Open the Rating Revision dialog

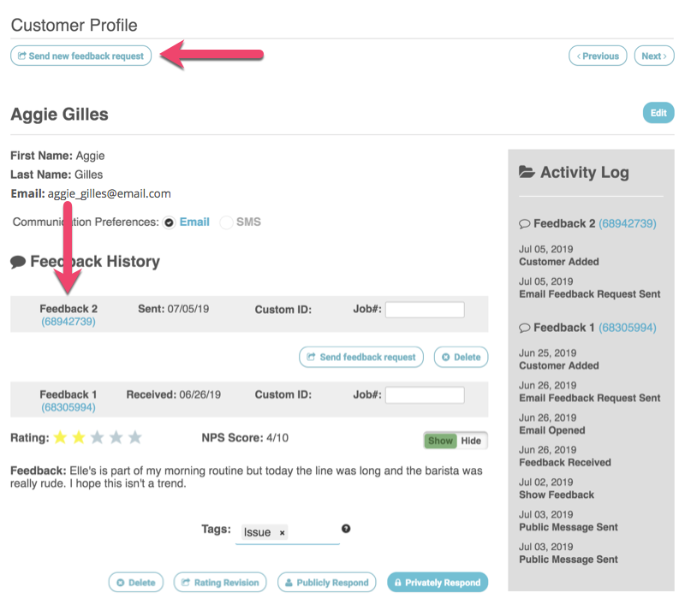(x=220, y=582)
